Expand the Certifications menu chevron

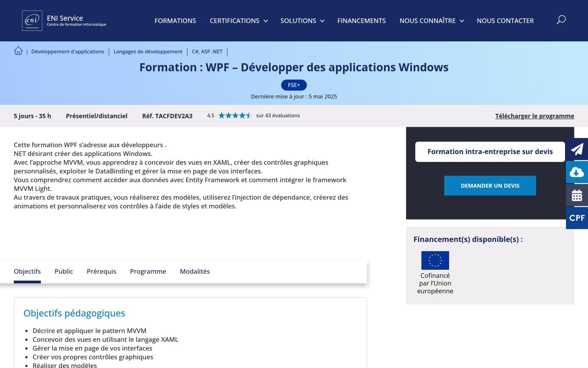[266, 21]
